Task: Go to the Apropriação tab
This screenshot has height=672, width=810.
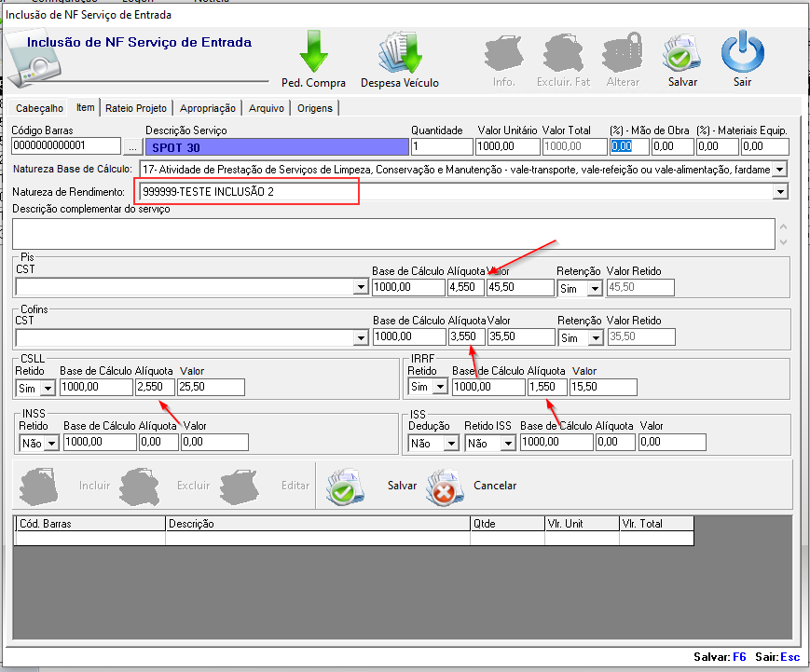Action: coord(208,108)
